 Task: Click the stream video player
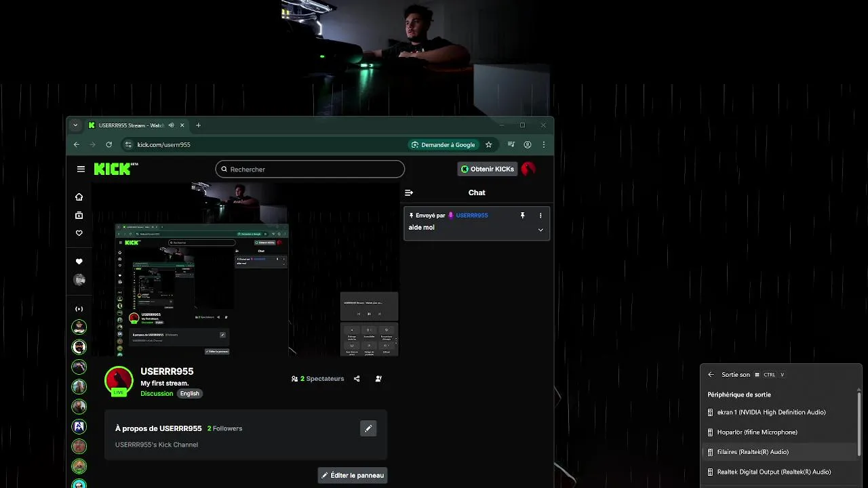(x=245, y=269)
